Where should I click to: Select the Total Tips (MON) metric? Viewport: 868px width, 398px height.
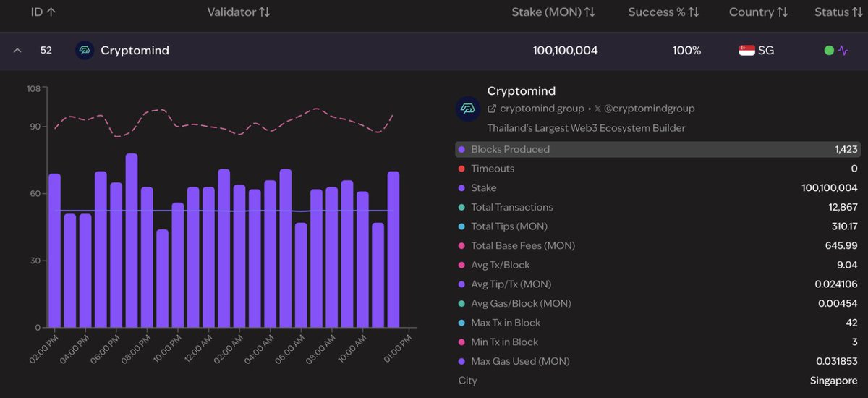tap(658, 226)
